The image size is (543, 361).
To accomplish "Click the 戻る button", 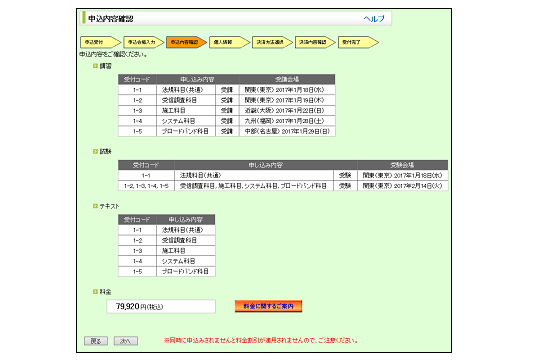I will (96, 341).
